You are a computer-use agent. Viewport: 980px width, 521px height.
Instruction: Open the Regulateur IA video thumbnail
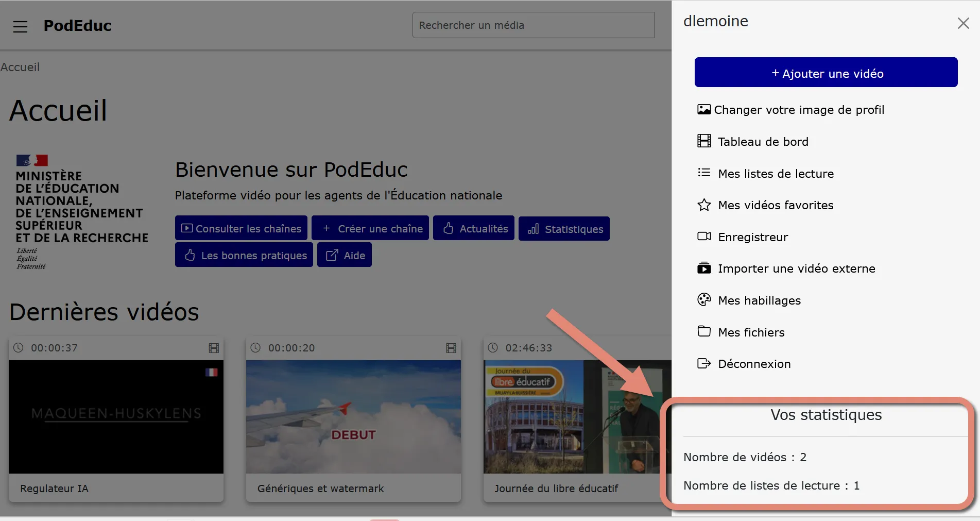(116, 417)
